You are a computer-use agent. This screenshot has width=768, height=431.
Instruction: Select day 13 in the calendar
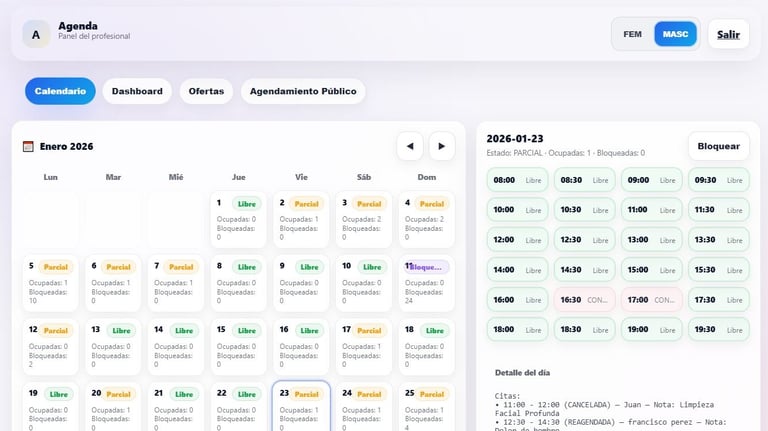point(113,347)
